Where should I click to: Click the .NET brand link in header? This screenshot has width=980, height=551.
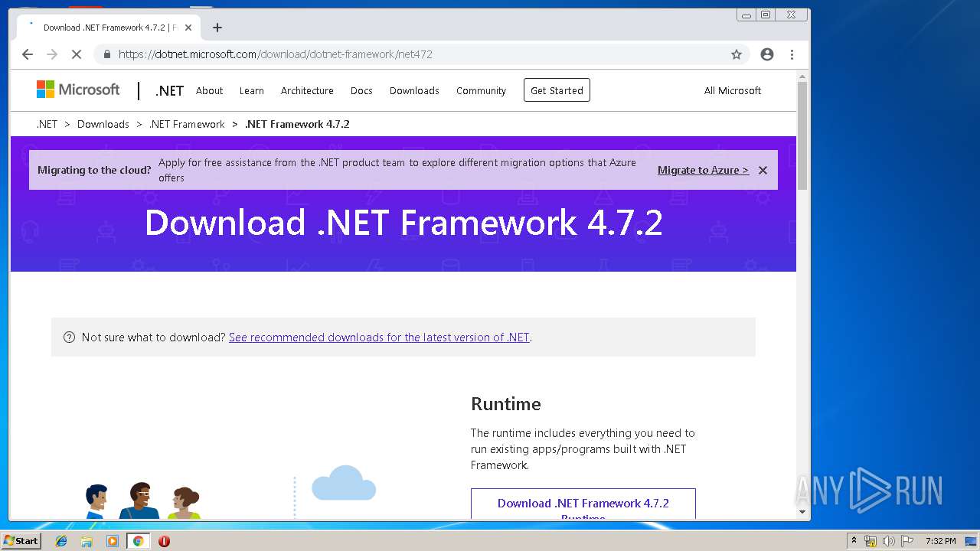point(169,90)
